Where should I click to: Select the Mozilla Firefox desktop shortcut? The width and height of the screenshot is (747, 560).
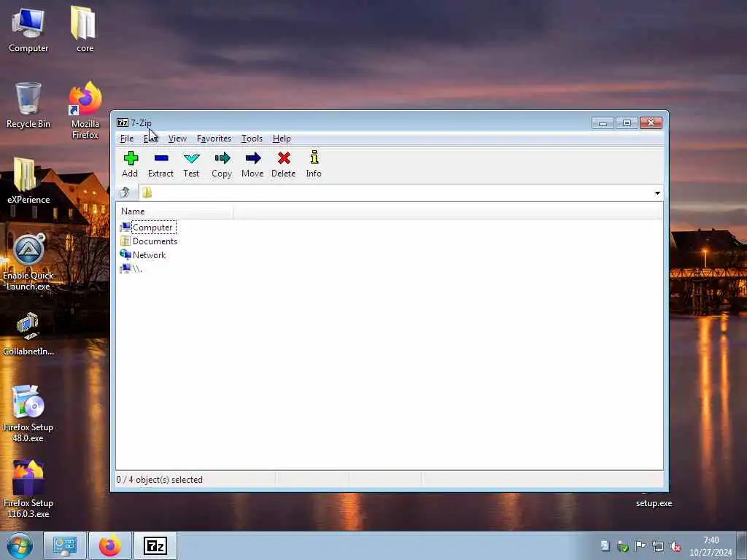pos(85,111)
